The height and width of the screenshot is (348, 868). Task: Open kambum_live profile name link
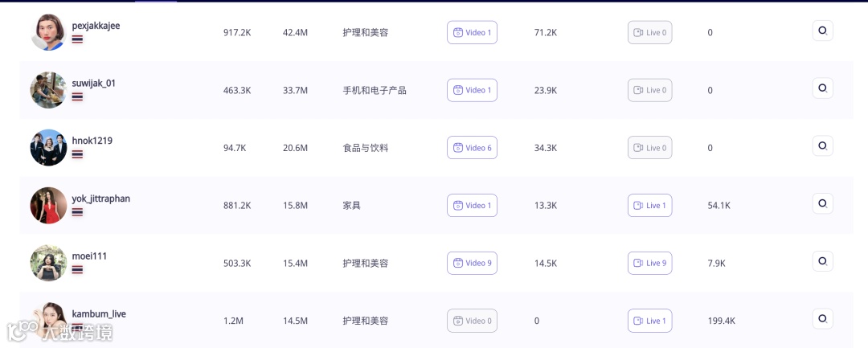[x=99, y=313]
